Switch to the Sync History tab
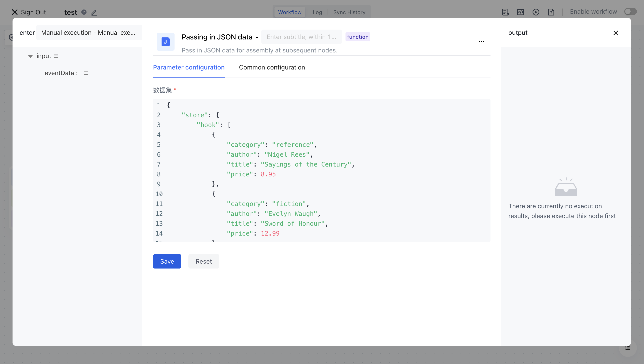The image size is (644, 364). click(349, 12)
